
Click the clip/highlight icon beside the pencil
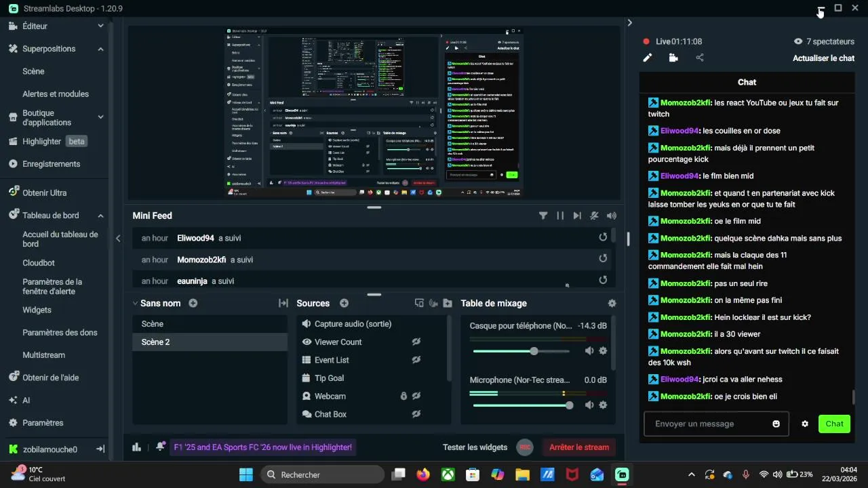click(673, 58)
